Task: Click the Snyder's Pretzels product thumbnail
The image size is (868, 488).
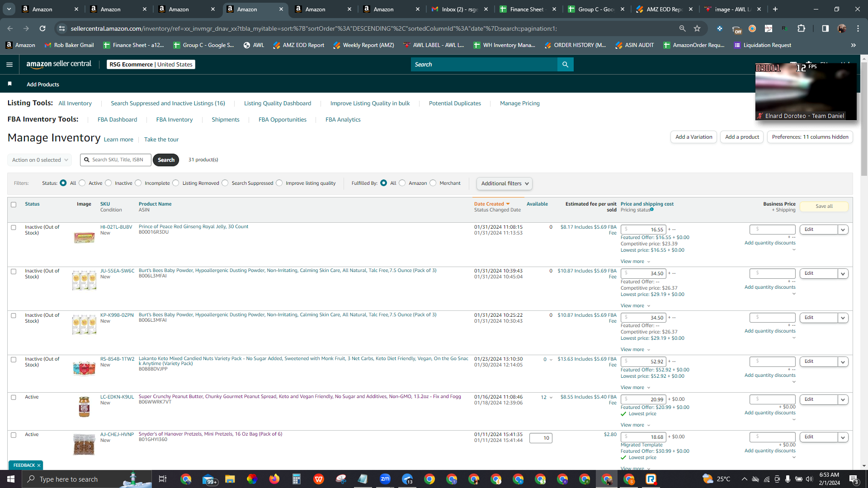Action: click(84, 445)
